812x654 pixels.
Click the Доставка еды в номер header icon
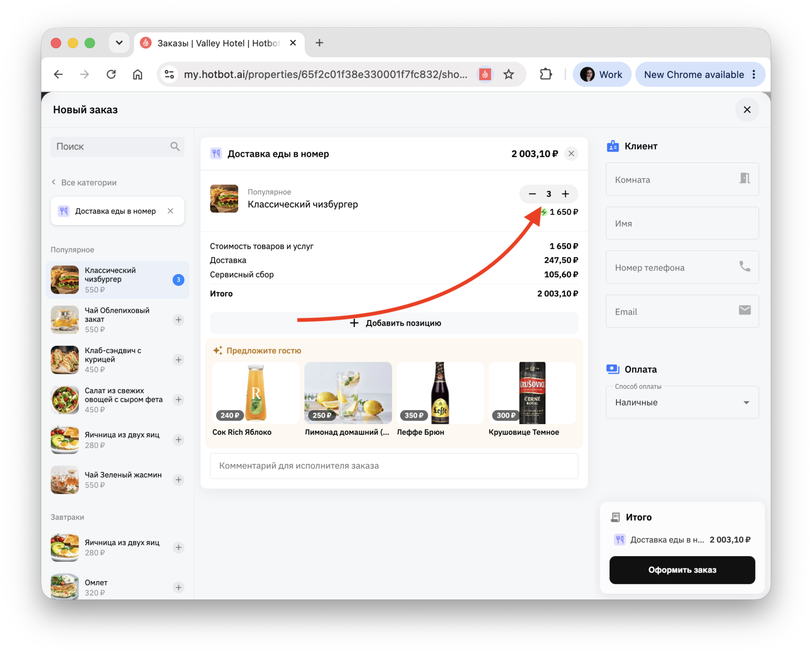216,154
